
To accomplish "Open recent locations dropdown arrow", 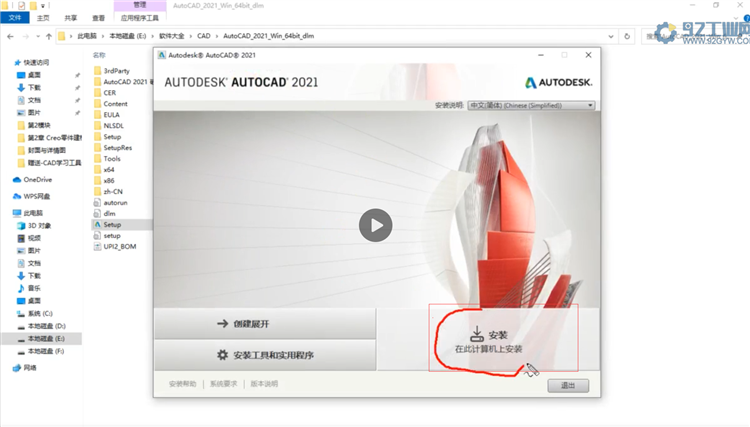I will coord(38,36).
